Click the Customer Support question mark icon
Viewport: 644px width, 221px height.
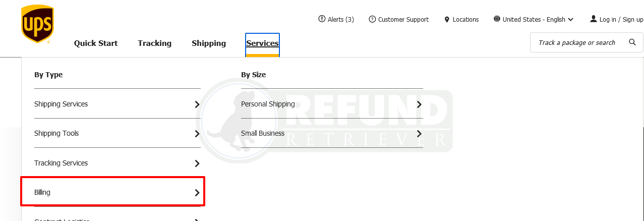click(x=372, y=19)
